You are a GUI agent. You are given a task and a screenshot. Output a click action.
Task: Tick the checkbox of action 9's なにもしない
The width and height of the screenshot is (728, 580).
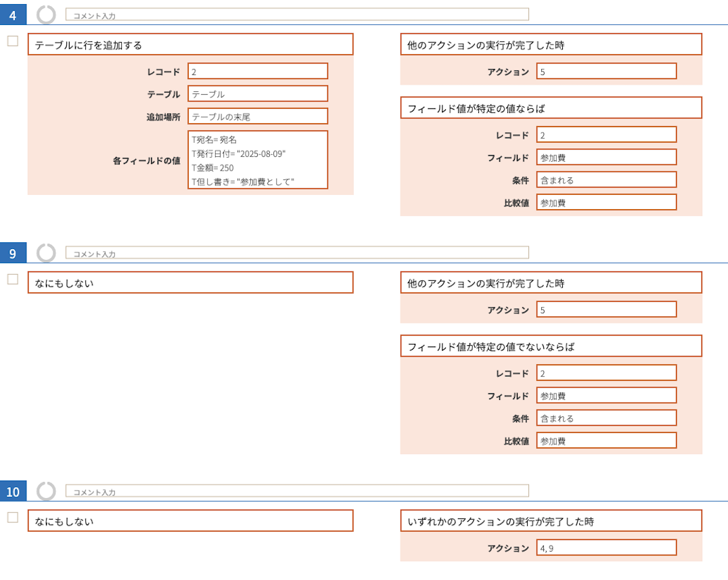point(13,280)
